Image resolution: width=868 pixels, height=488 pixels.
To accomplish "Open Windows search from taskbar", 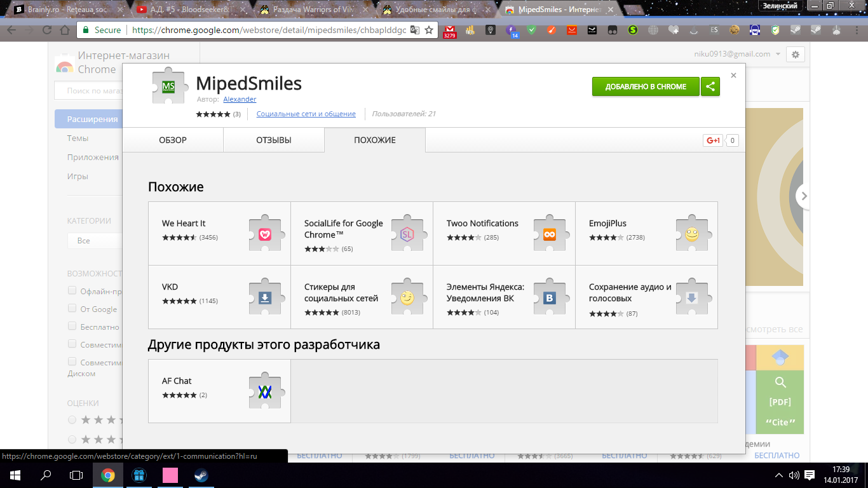I will click(x=46, y=475).
